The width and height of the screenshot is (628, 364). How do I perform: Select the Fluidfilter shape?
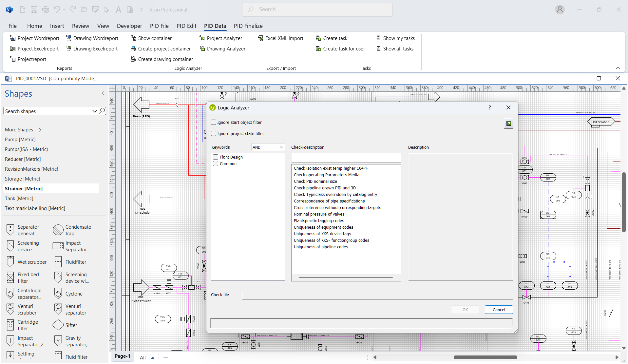(70, 262)
